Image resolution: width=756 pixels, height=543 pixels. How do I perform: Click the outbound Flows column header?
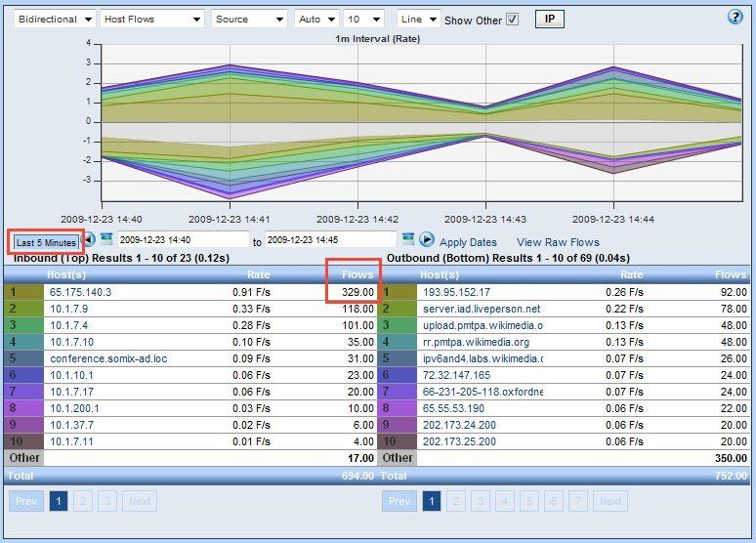[x=731, y=274]
